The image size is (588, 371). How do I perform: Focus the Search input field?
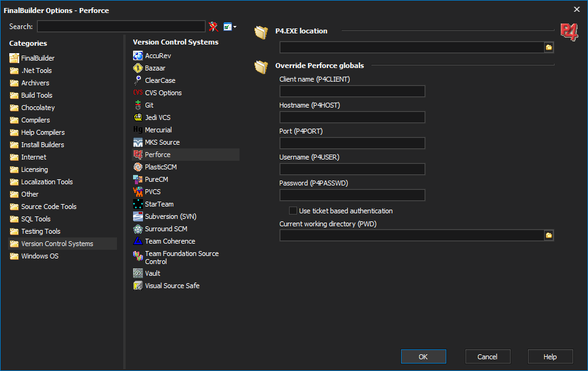pos(121,27)
